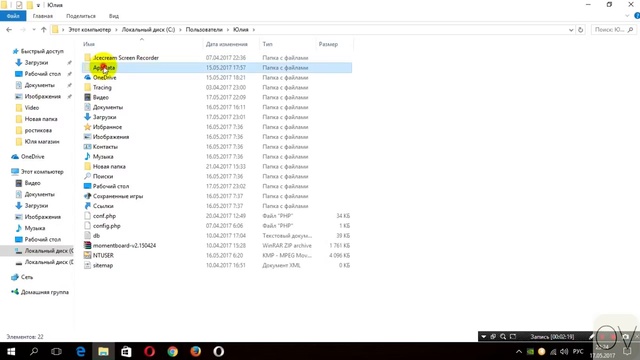Go up one folder level arrow

tap(44, 29)
